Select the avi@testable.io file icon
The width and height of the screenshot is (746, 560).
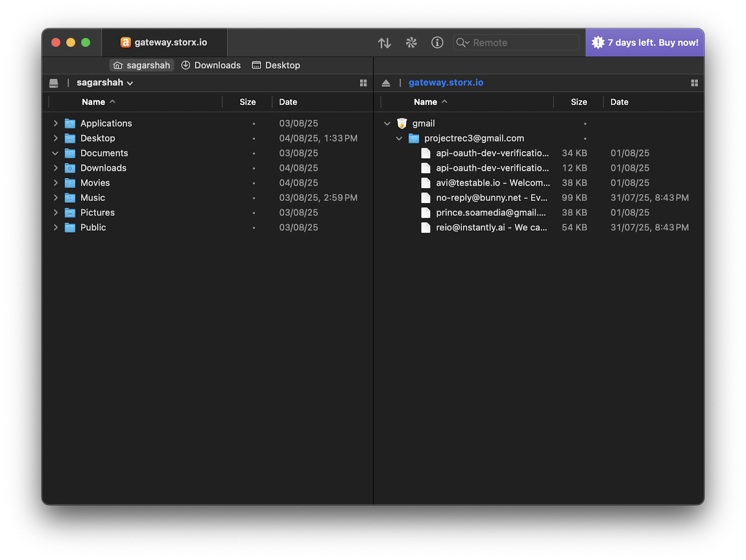(x=426, y=183)
